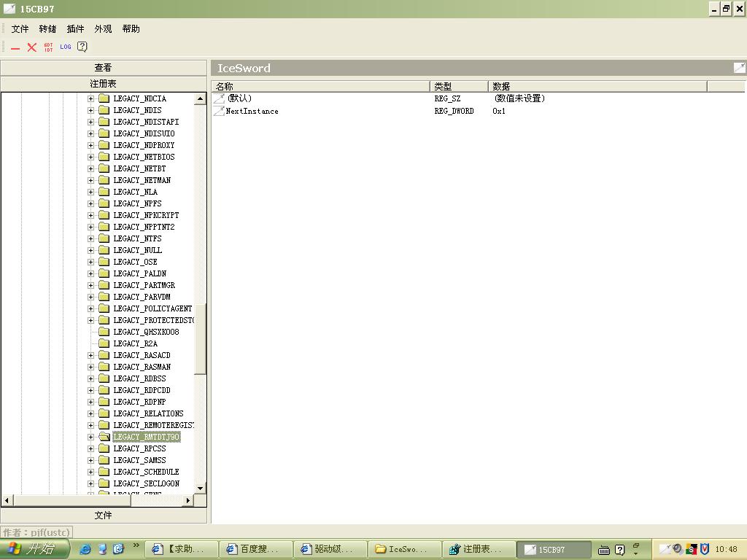Click the LOG toolbar icon

(66, 47)
